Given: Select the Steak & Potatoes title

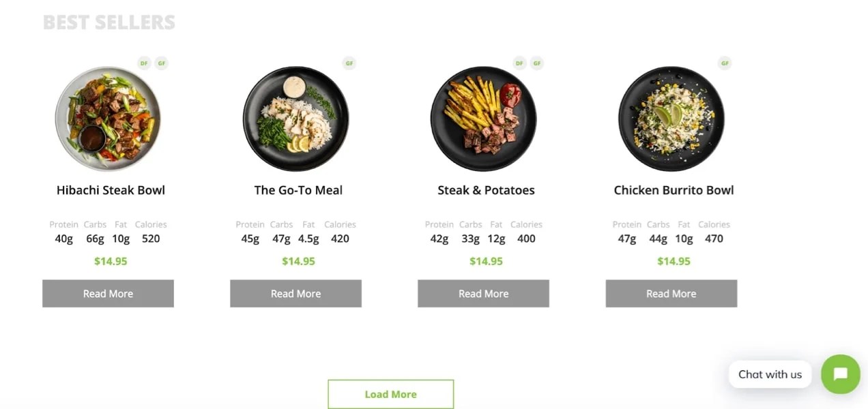Looking at the screenshot, I should pyautogui.click(x=486, y=190).
